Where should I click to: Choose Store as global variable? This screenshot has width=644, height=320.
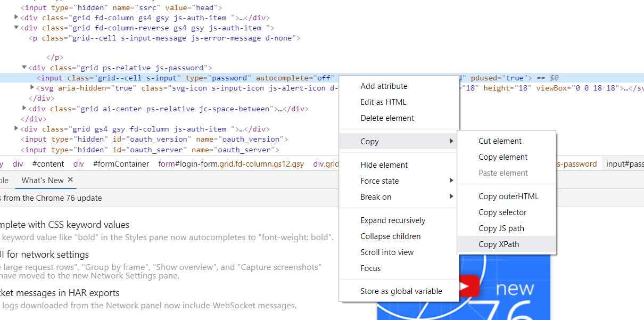[401, 291]
